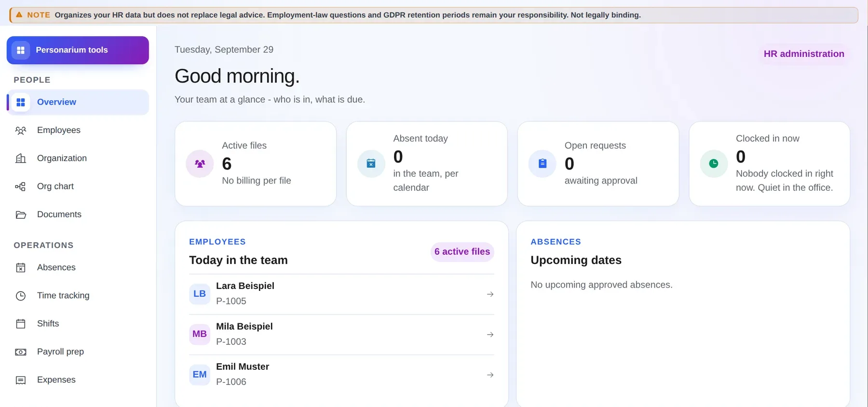This screenshot has height=407, width=868.
Task: Select Time tracking in the sidebar
Action: click(x=78, y=296)
